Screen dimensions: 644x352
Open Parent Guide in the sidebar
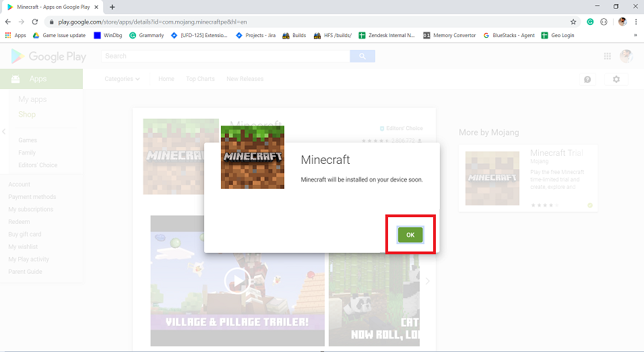click(25, 271)
